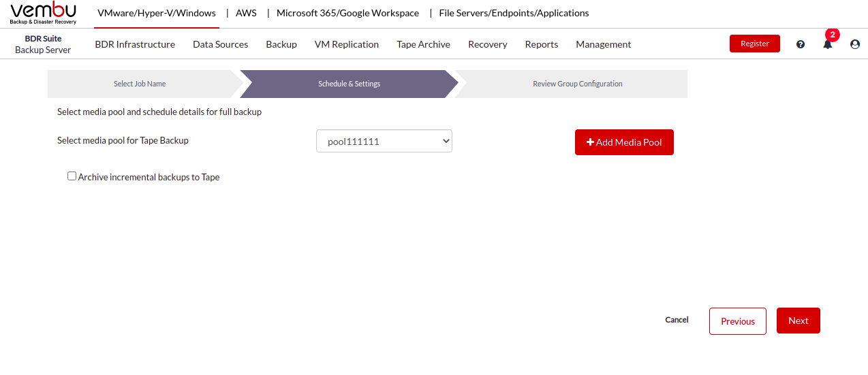
Task: Open the user account profile icon
Action: point(855,44)
